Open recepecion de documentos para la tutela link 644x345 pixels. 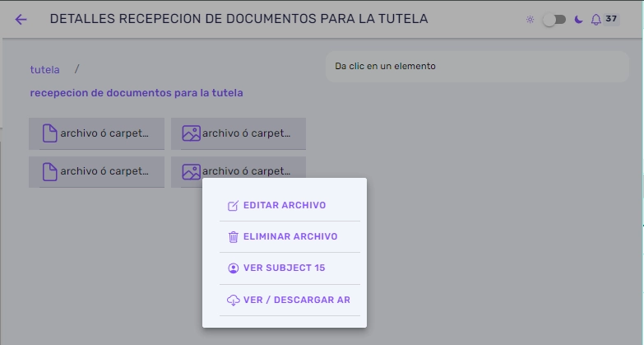(x=137, y=93)
